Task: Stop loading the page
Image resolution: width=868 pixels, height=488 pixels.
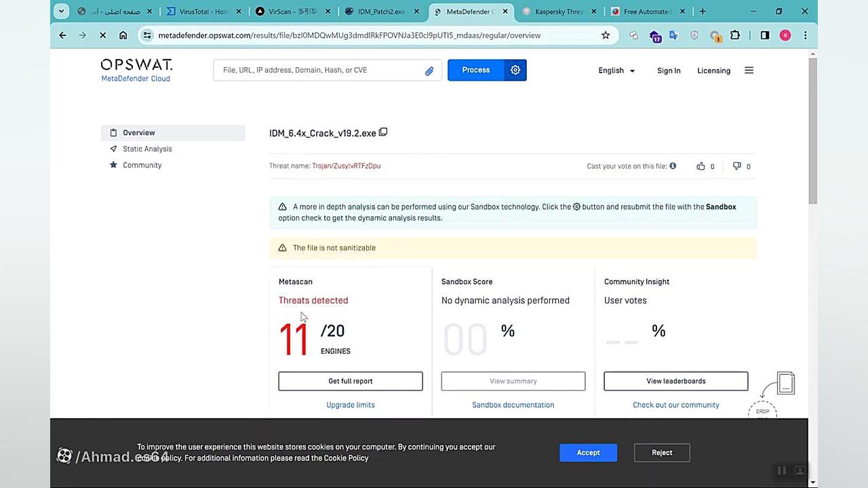Action: pos(103,35)
